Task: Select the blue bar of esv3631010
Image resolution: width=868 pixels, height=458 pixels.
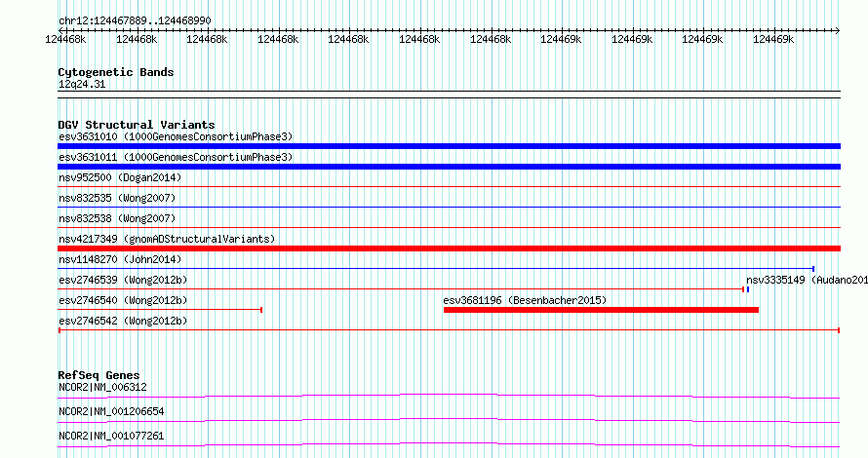Action: [449, 146]
